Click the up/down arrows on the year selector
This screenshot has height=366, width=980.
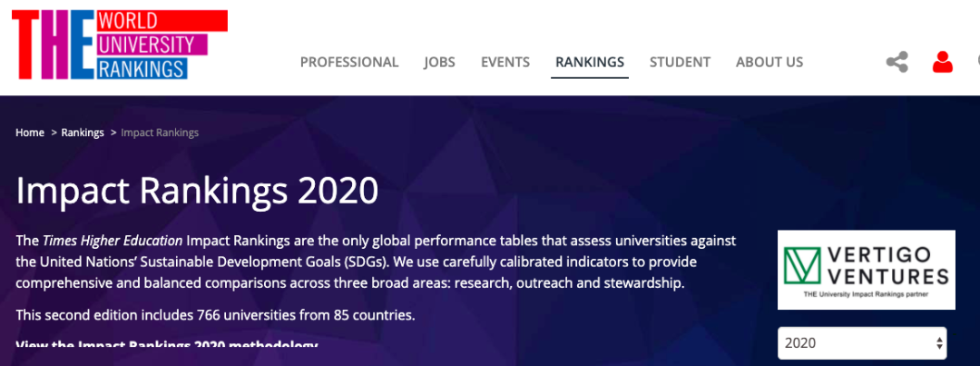(938, 343)
